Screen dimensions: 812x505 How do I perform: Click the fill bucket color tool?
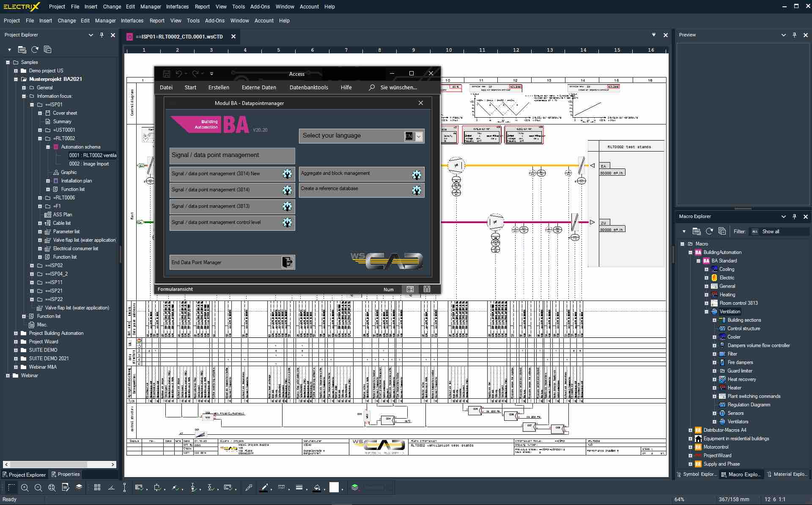click(316, 488)
